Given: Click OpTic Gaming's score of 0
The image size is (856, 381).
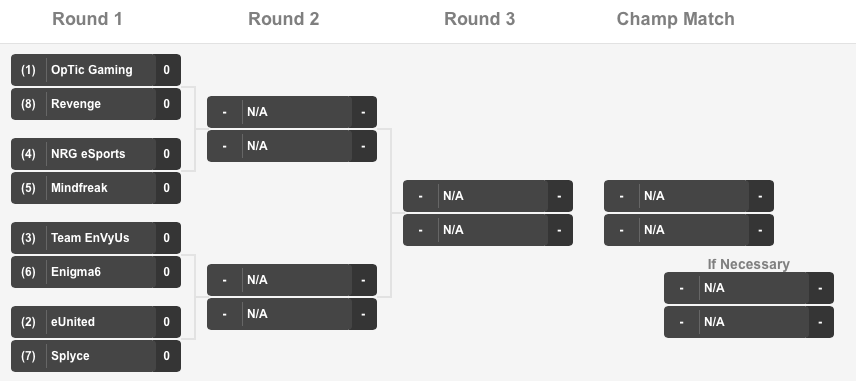Looking at the screenshot, I should tap(167, 70).
